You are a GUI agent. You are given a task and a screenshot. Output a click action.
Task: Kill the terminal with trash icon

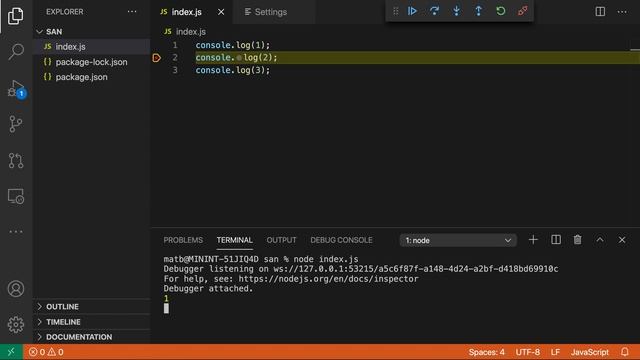(x=578, y=240)
